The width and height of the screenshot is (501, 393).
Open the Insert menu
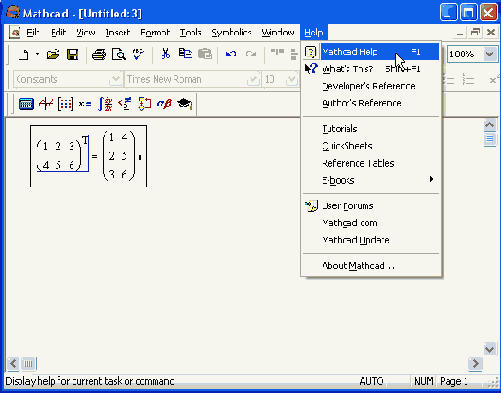point(117,33)
